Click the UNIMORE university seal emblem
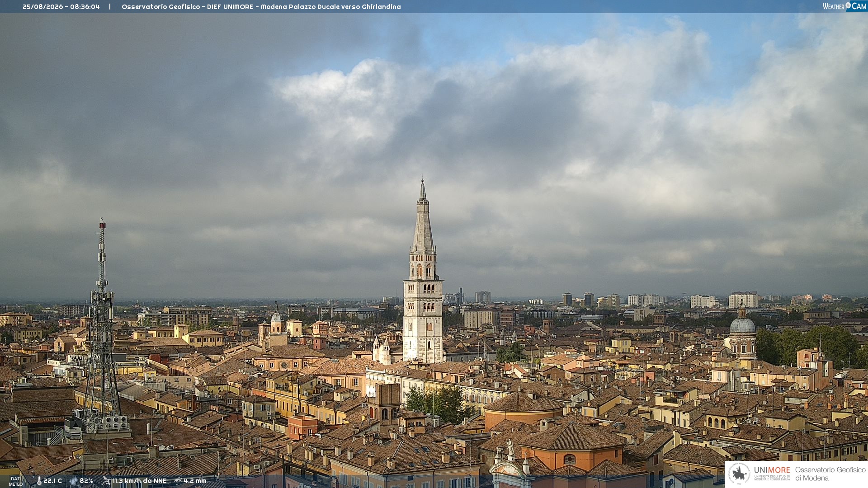 [739, 474]
